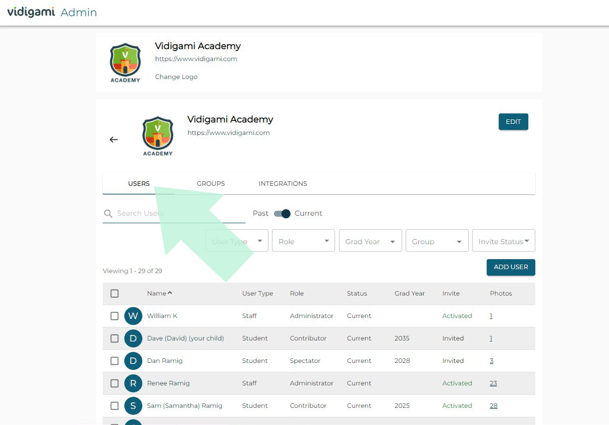Click the Role column header
This screenshot has height=425, width=609.
tap(297, 293)
